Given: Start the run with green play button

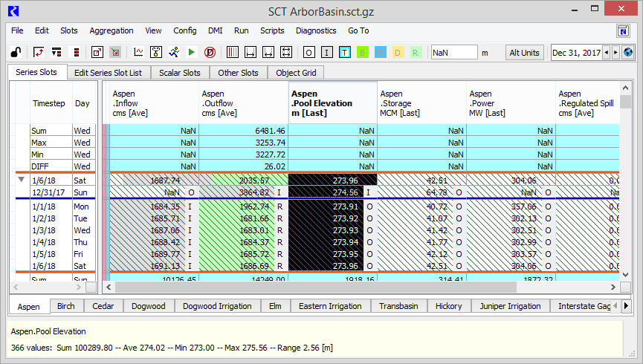Looking at the screenshot, I should (191, 53).
